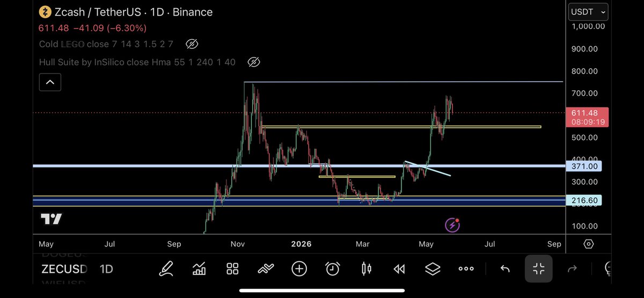
Task: Click the Nov label on the time axis
Action: (x=238, y=244)
